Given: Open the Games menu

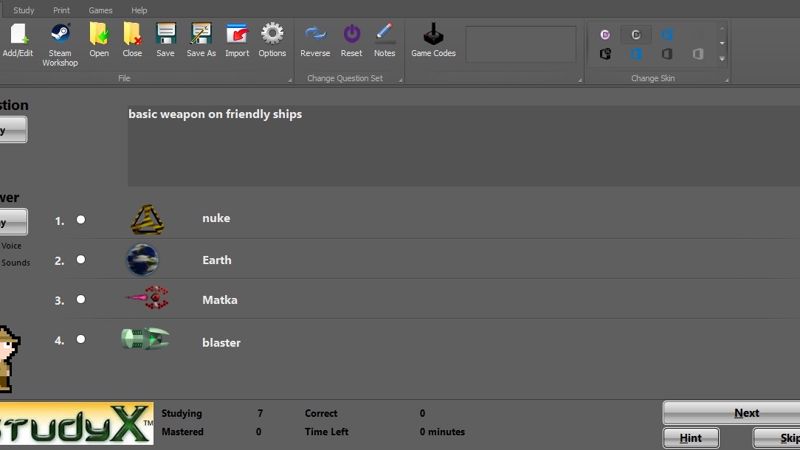Looking at the screenshot, I should point(100,10).
